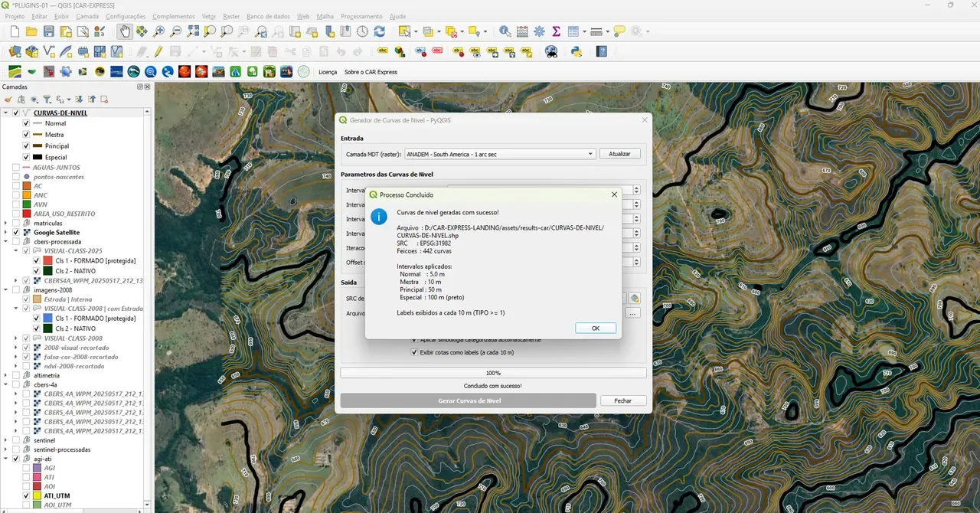The image size is (980, 513).
Task: Open the help book icon in toolbar
Action: point(603,51)
